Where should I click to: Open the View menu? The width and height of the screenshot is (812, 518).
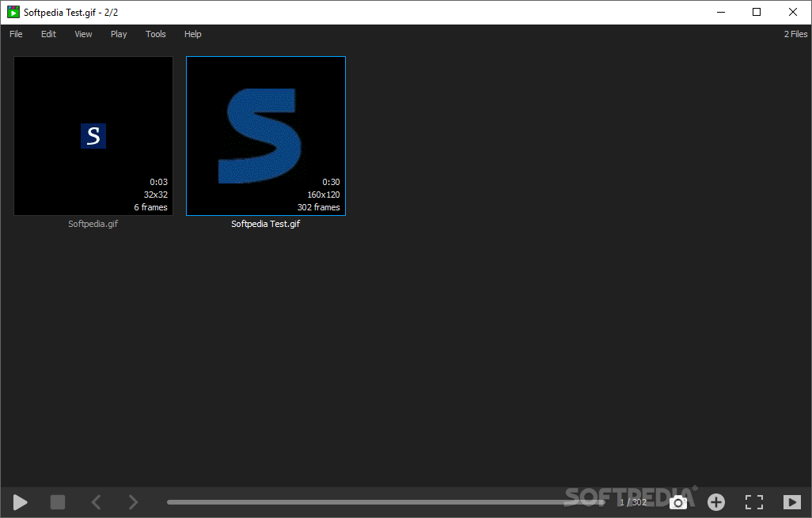[x=83, y=34]
